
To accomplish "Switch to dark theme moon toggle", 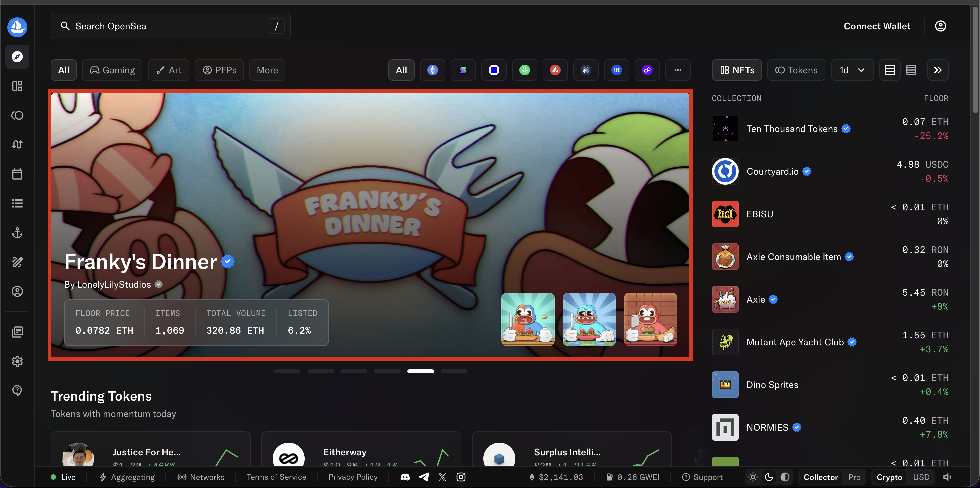I will click(x=769, y=477).
